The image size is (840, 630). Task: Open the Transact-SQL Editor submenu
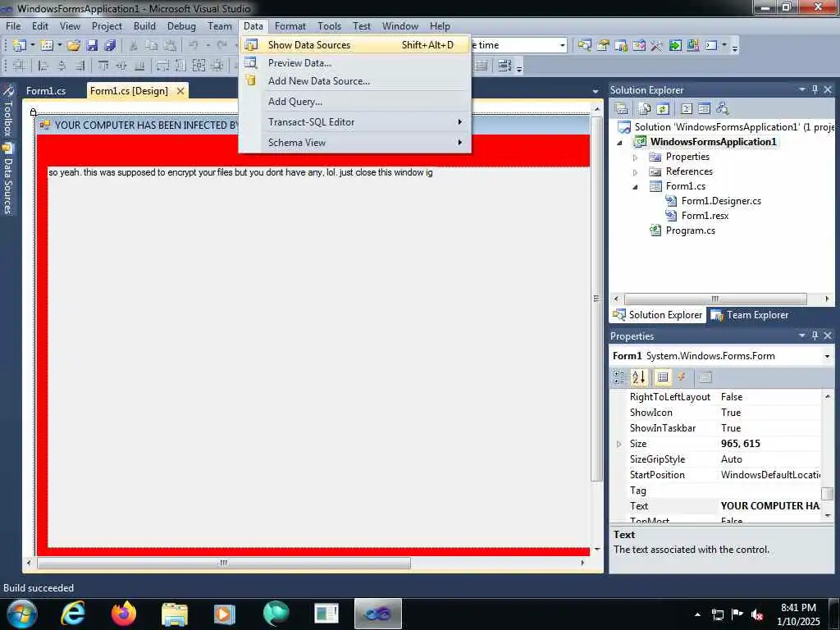(354, 122)
